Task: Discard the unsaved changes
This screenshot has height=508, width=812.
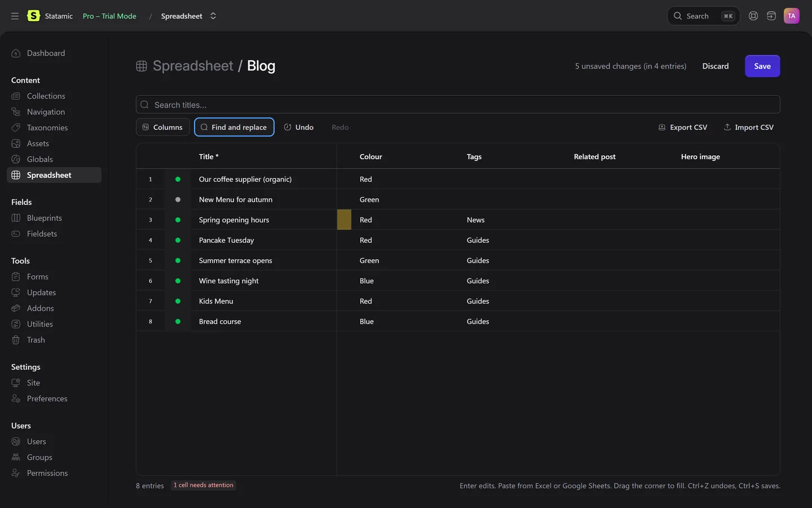Action: coord(716,66)
